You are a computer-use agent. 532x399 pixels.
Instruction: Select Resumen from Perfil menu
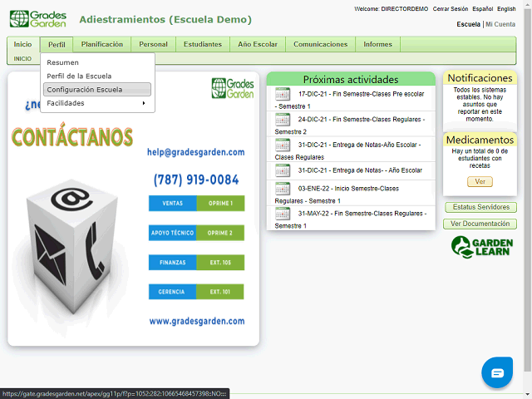[x=63, y=62]
